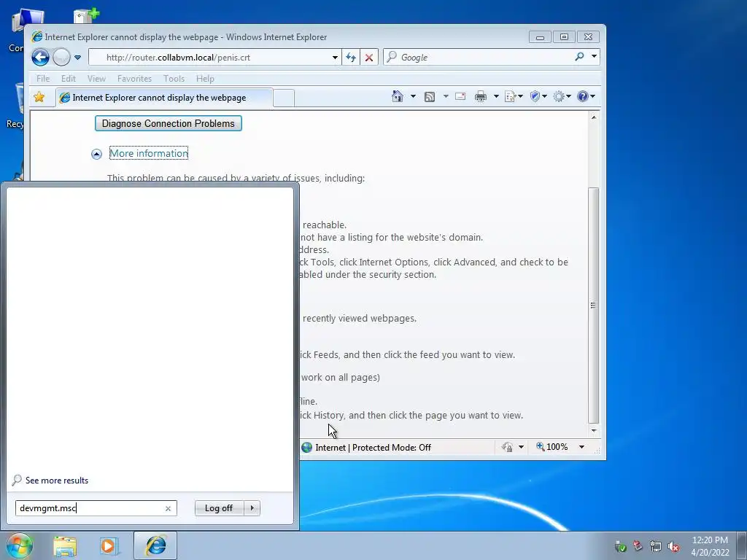The image size is (747, 560).
Task: Open the File menu
Action: pos(43,79)
